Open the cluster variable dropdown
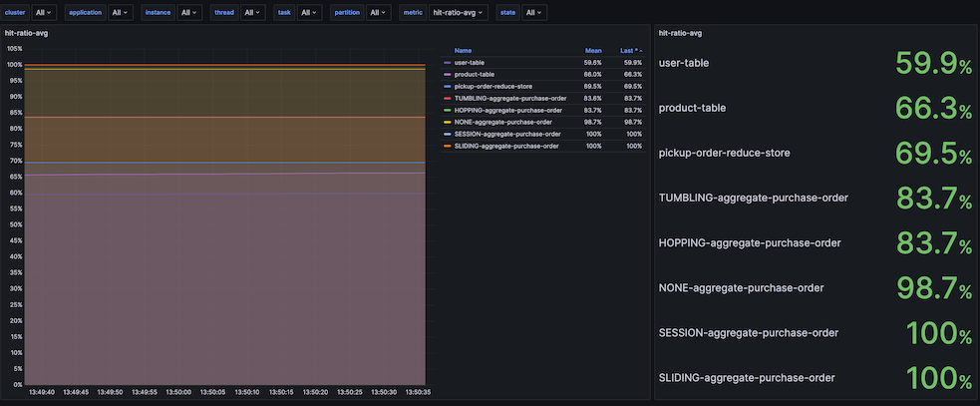The image size is (980, 406). click(43, 13)
